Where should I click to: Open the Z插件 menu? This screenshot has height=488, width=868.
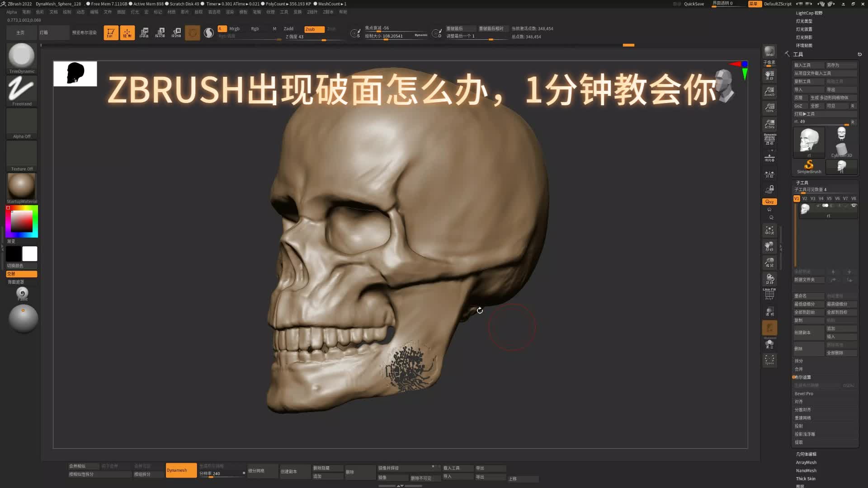pos(311,12)
